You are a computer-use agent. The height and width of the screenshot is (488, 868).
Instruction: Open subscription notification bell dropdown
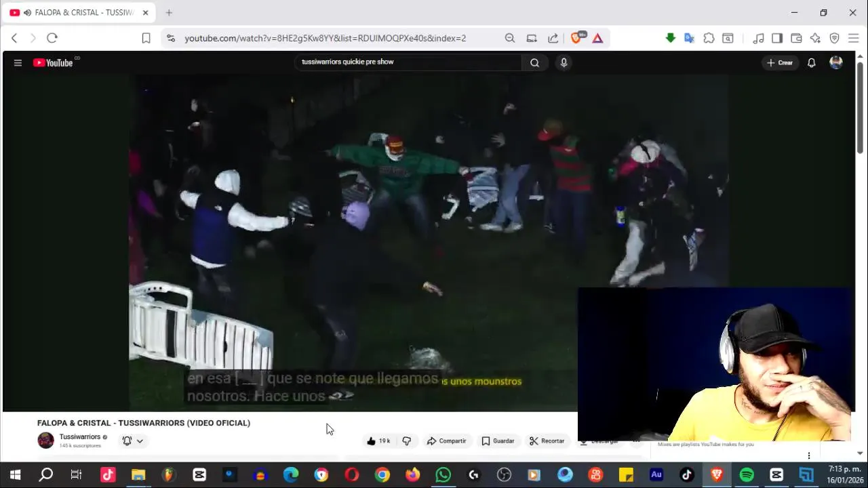click(132, 441)
